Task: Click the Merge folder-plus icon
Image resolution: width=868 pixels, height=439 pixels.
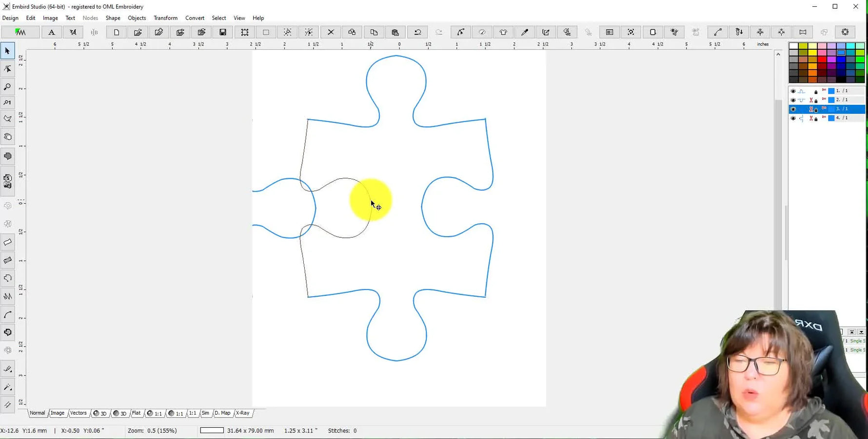Action: click(x=159, y=32)
